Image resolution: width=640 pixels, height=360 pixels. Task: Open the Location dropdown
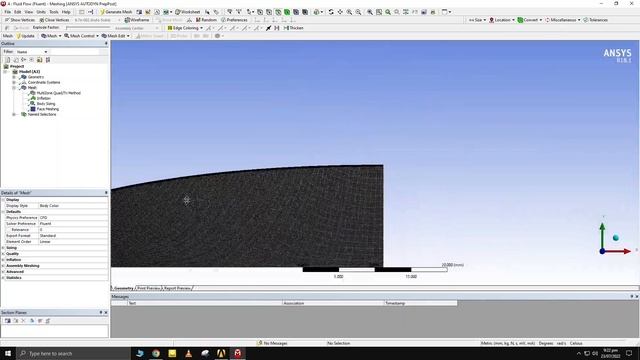(x=502, y=20)
